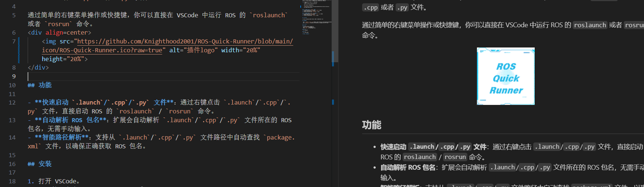Select line number 5 in the gutter
Viewport: 644px width, 187px height.
point(14,15)
